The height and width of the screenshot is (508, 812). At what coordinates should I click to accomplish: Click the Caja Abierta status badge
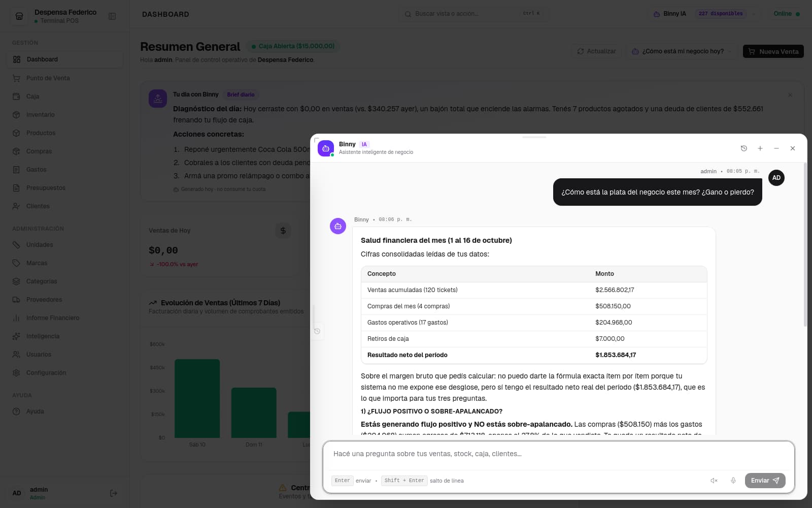[x=293, y=46]
